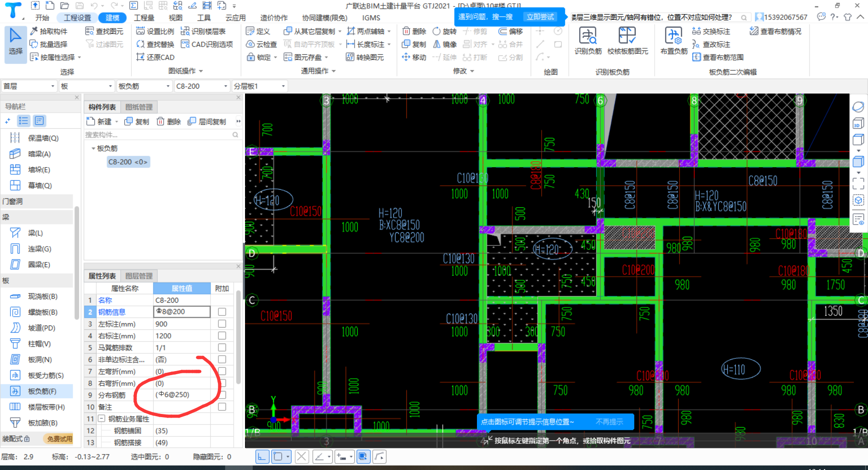Click 删除 delete in modify group
Viewport: 868px width, 470px height.
[x=414, y=31]
